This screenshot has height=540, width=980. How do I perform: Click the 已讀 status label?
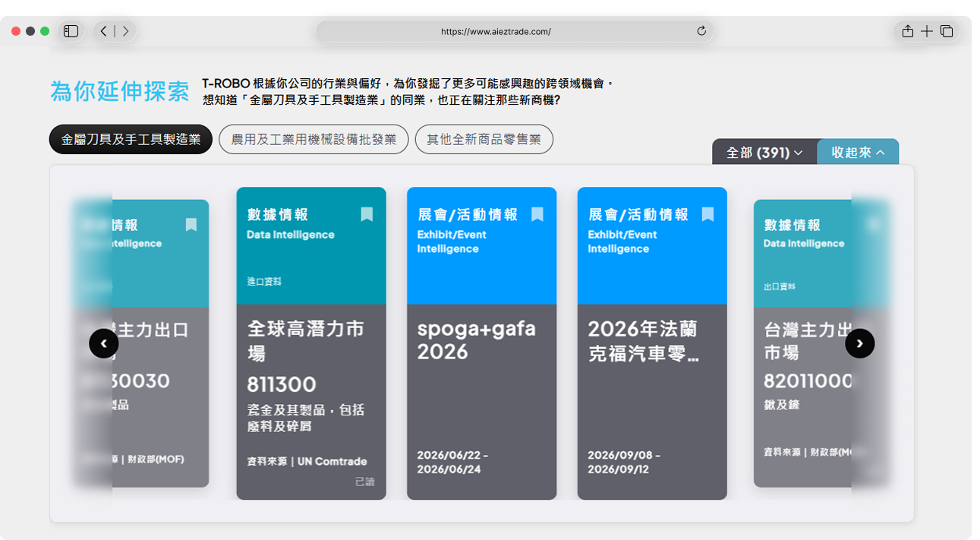pyautogui.click(x=365, y=482)
